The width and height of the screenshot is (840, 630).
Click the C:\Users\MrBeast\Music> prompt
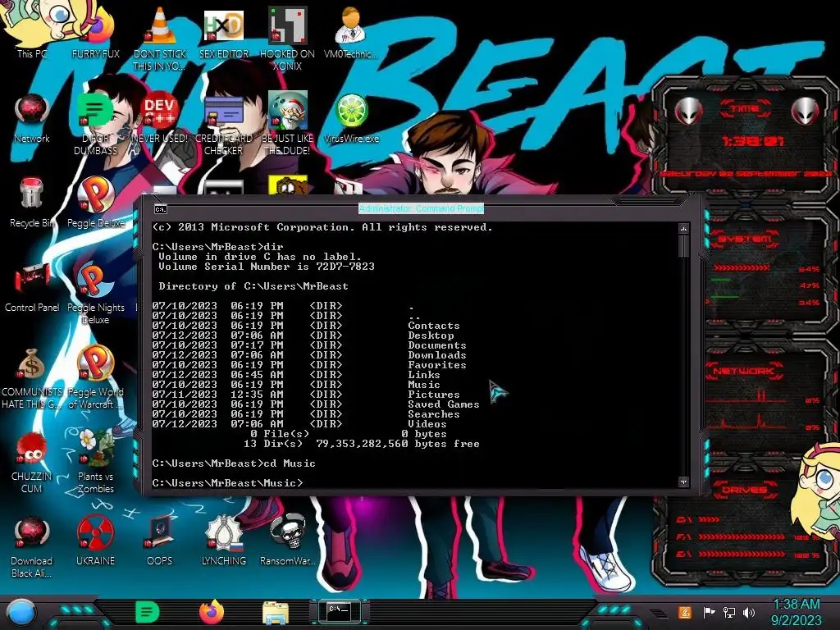click(228, 483)
